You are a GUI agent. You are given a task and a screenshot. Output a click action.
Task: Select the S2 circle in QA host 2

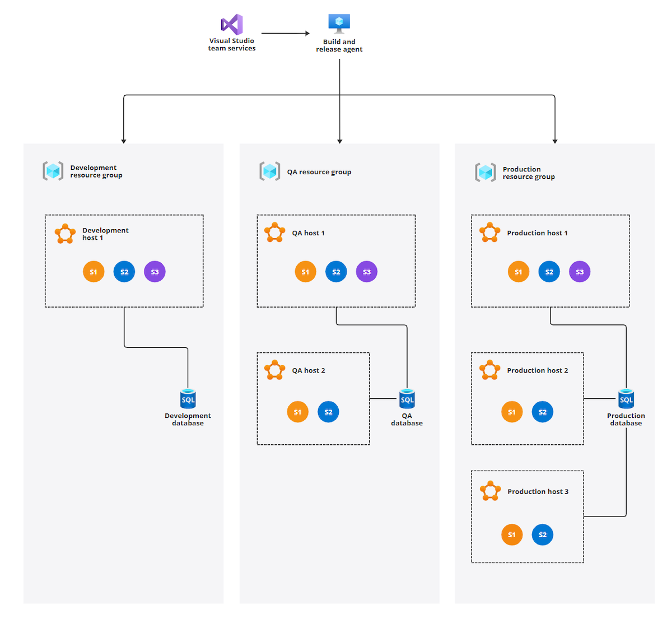pos(328,412)
